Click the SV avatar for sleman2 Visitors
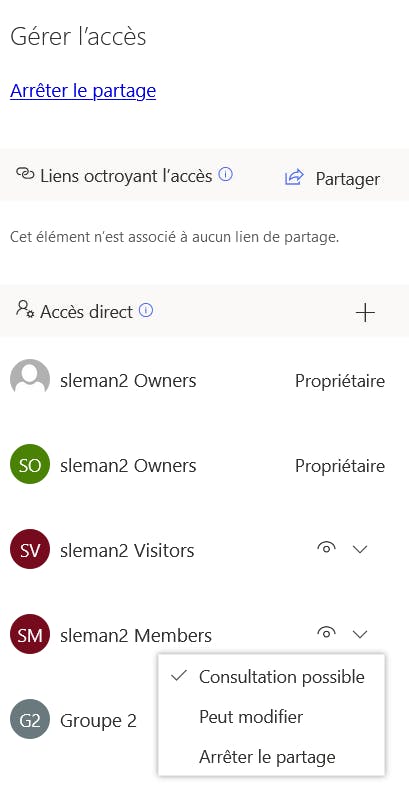The height and width of the screenshot is (796, 409). [x=30, y=549]
